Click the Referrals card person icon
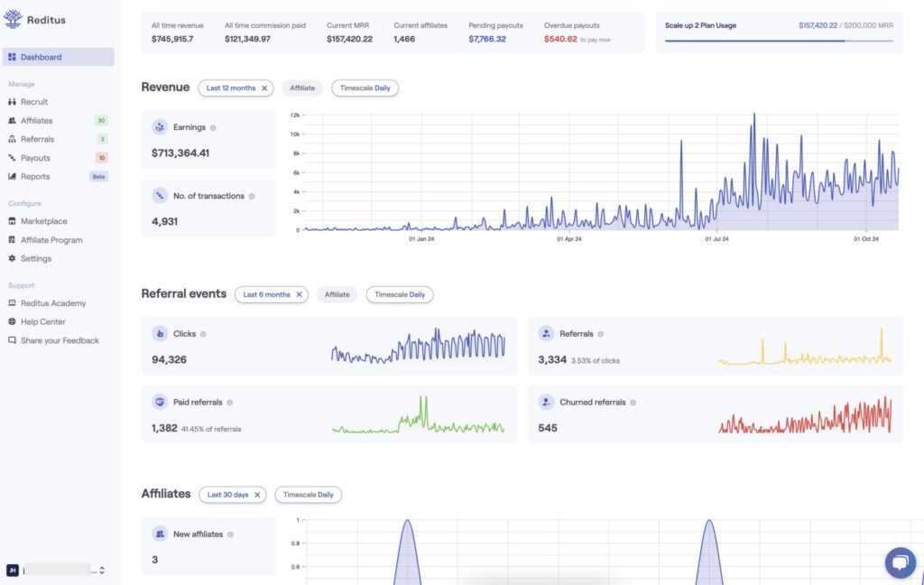The image size is (924, 585). [x=546, y=333]
